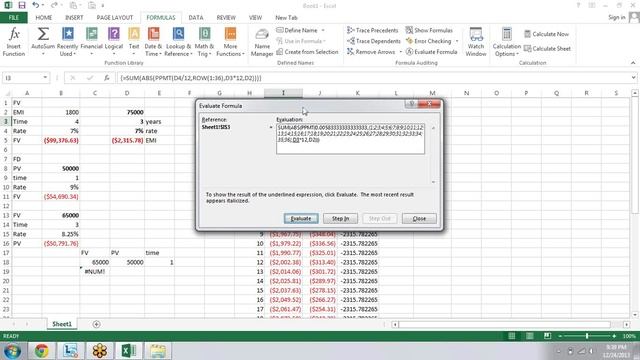Switch to the DATA tab
The height and width of the screenshot is (360, 640).
click(x=196, y=18)
